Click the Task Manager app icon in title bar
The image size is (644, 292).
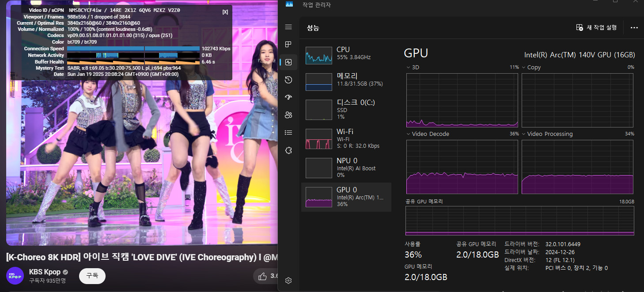(289, 4)
